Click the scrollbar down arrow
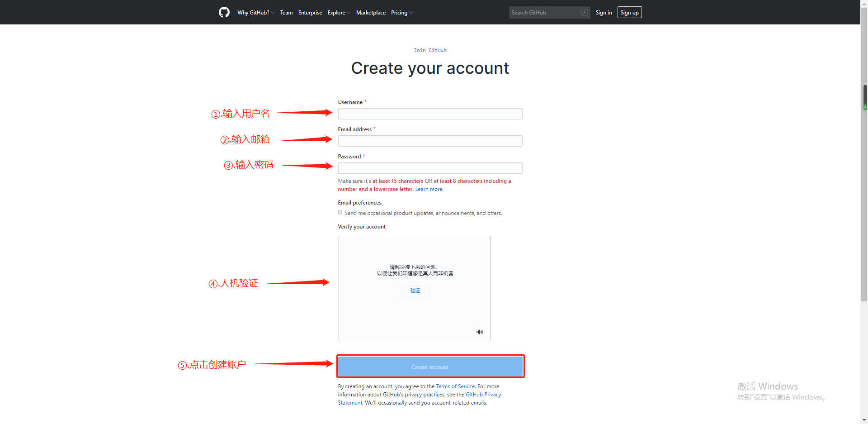The width and height of the screenshot is (868, 424). (864, 420)
